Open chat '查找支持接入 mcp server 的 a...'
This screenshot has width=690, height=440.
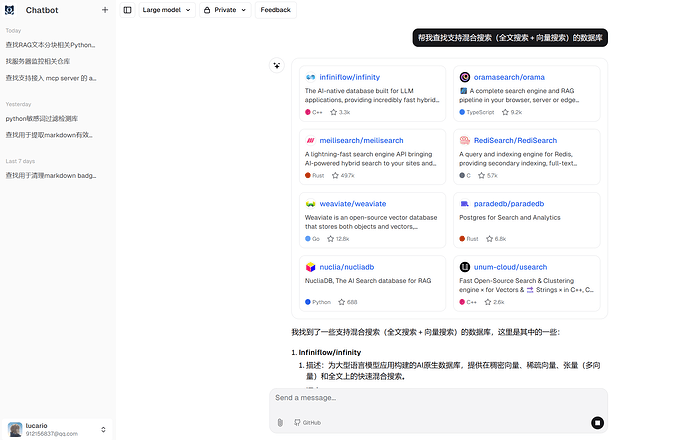51,78
